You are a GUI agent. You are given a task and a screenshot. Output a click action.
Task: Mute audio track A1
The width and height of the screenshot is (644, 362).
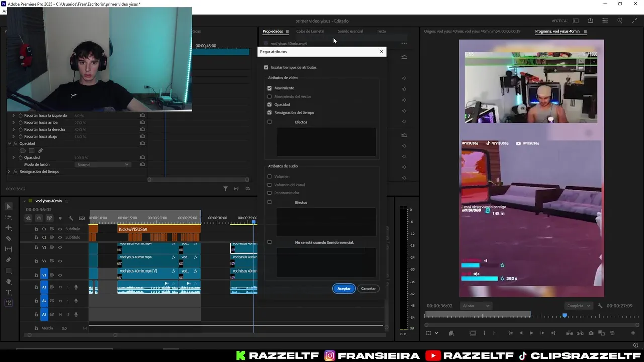tap(60, 287)
